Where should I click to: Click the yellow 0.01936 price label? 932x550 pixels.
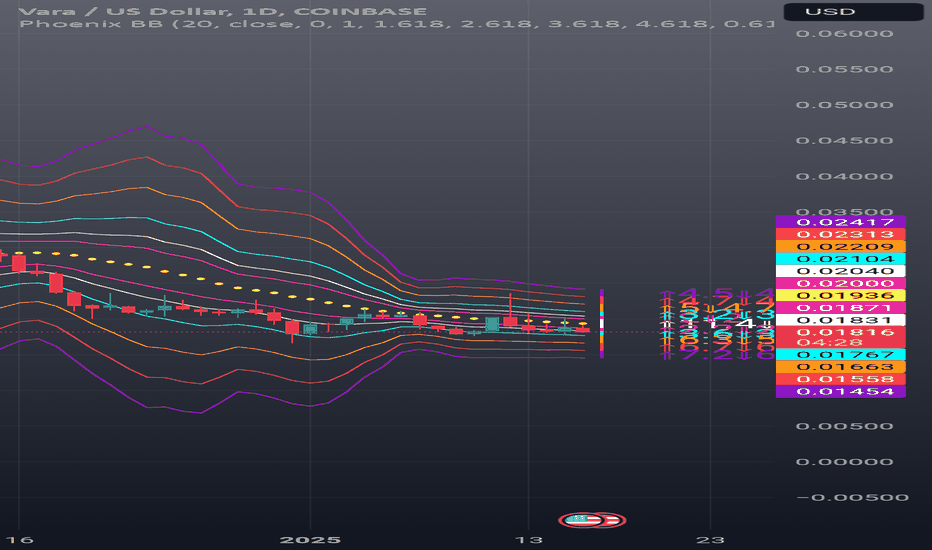840,296
